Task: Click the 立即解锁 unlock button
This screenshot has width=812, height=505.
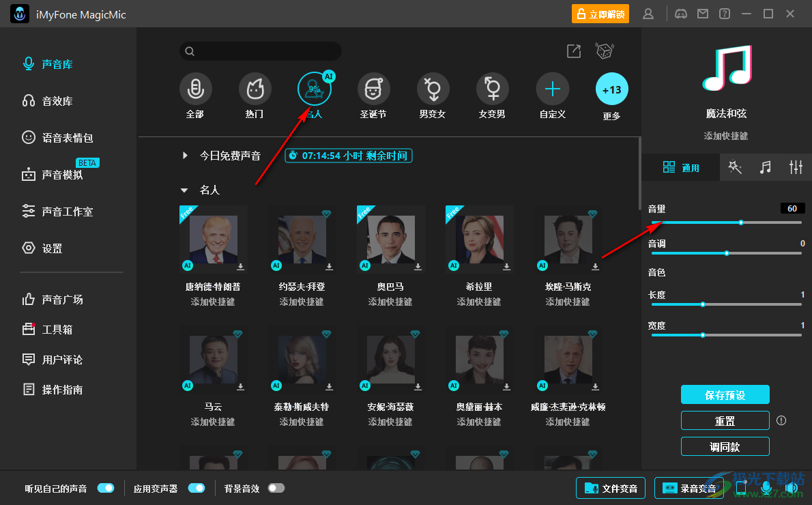Action: [x=600, y=14]
